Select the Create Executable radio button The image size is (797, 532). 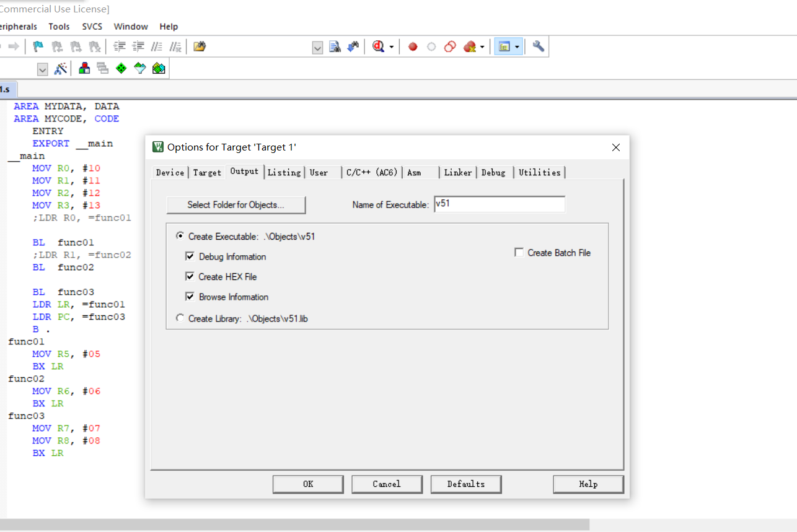[x=180, y=236]
